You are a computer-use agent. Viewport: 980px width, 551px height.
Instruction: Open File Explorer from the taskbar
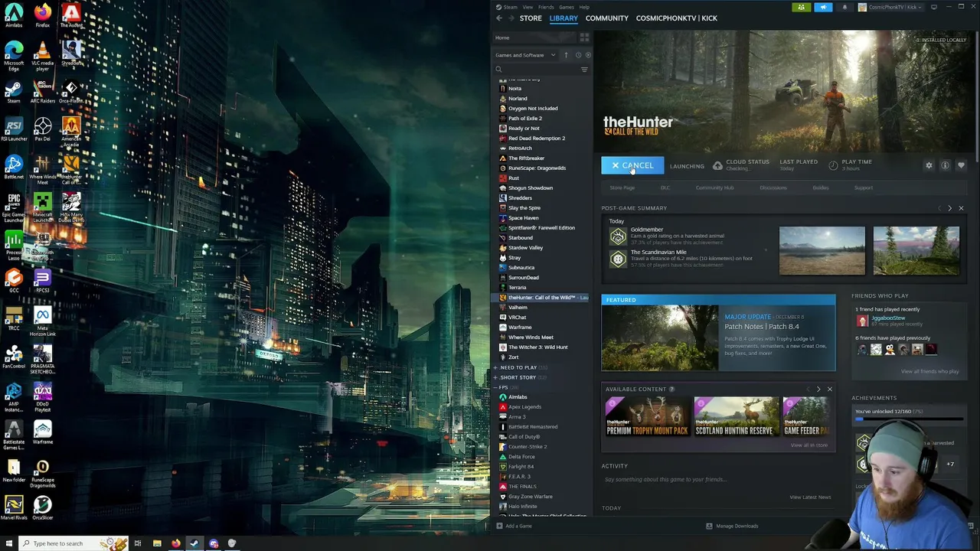click(x=157, y=543)
